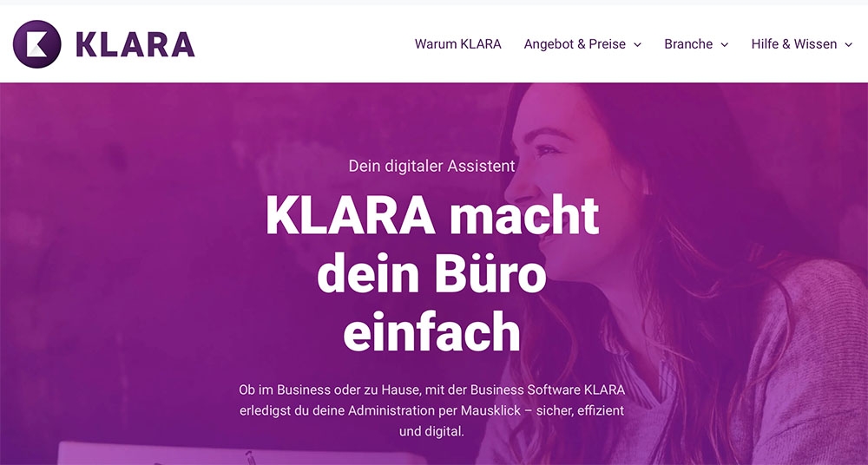The image size is (868, 465).
Task: Expand the chevron beside Branche
Action: (724, 45)
